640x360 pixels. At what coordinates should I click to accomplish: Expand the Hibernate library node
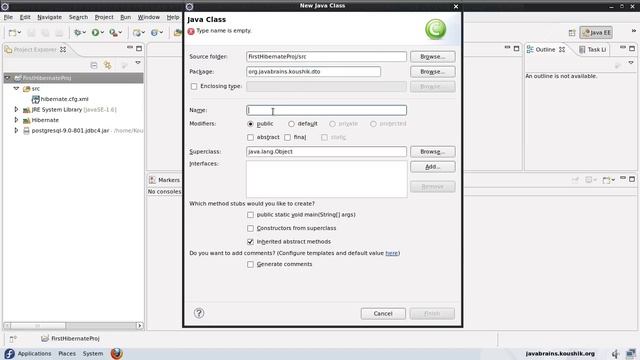click(16, 120)
